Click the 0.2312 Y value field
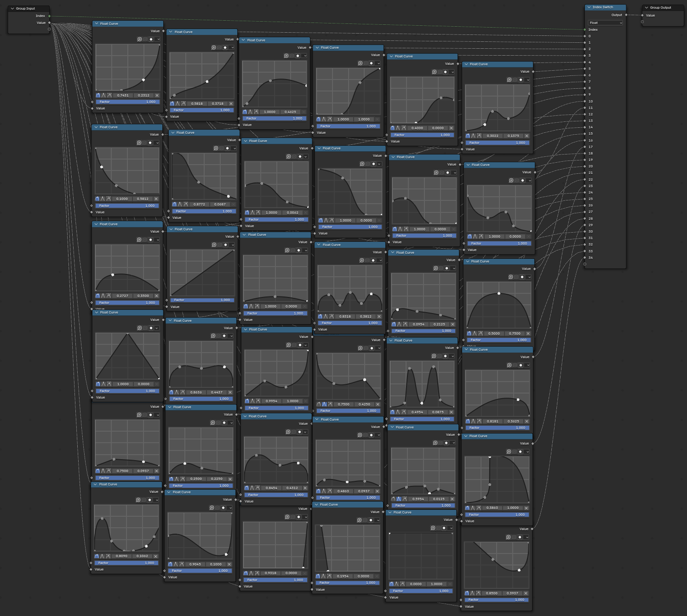Screen dimensions: 687x616 click(x=143, y=96)
